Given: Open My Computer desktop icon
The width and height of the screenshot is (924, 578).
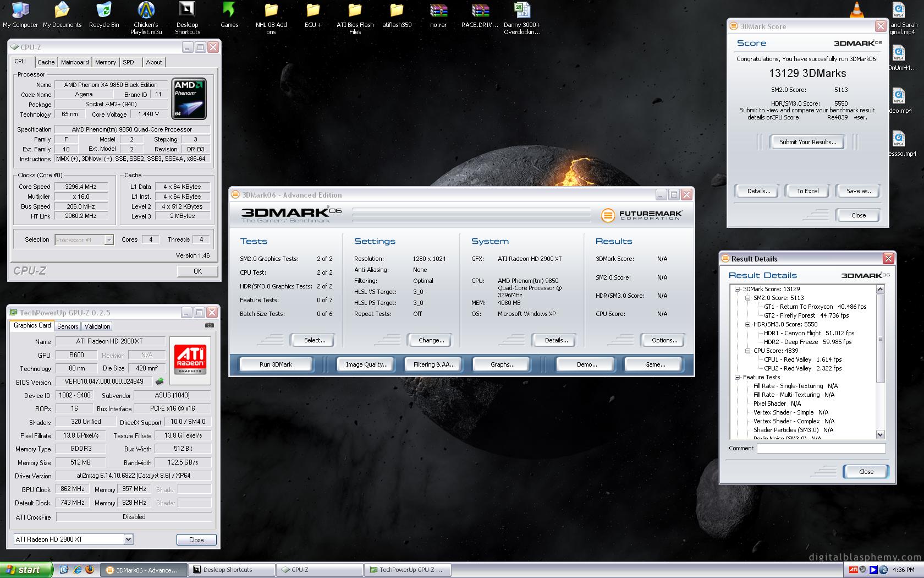Looking at the screenshot, I should tap(20, 15).
